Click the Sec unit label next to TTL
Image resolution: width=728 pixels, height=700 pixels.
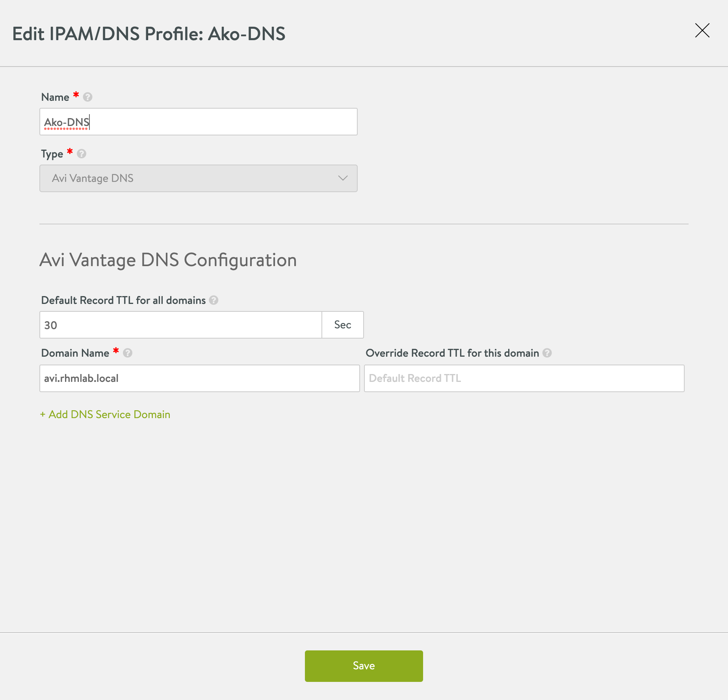(343, 325)
